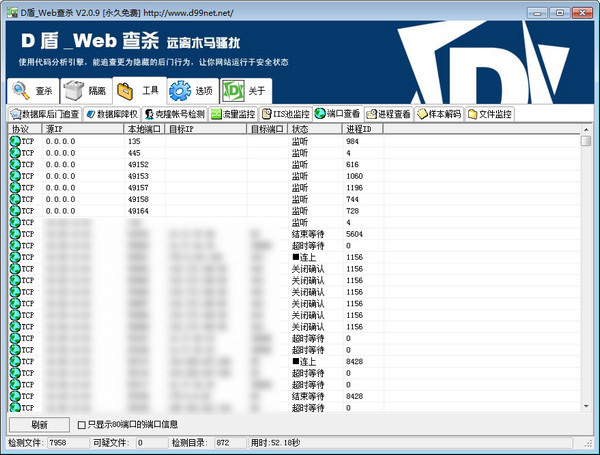Click process ID cell 616
This screenshot has width=600, height=455.
(x=352, y=165)
